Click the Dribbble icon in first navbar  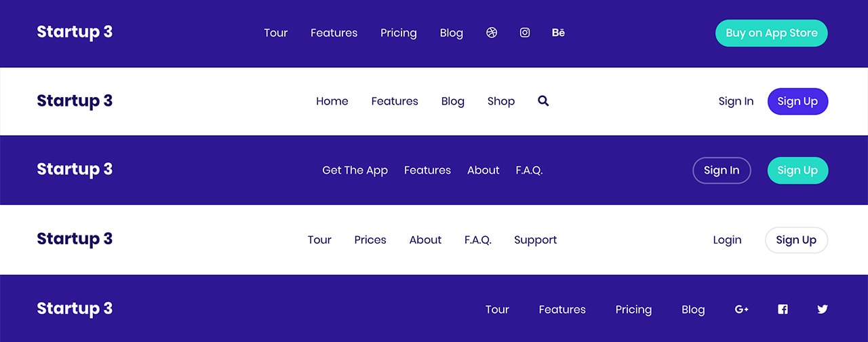coord(492,33)
